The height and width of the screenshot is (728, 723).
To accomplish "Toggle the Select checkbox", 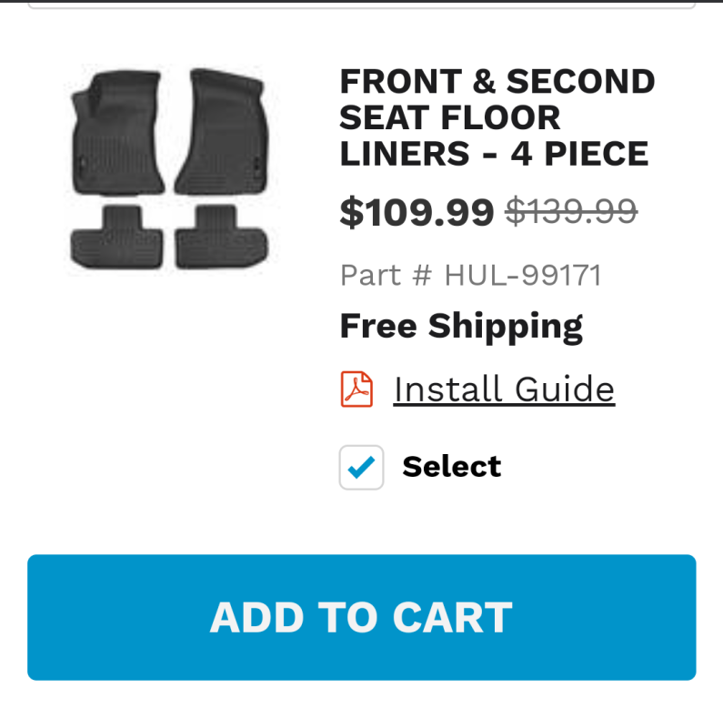I will (x=361, y=467).
